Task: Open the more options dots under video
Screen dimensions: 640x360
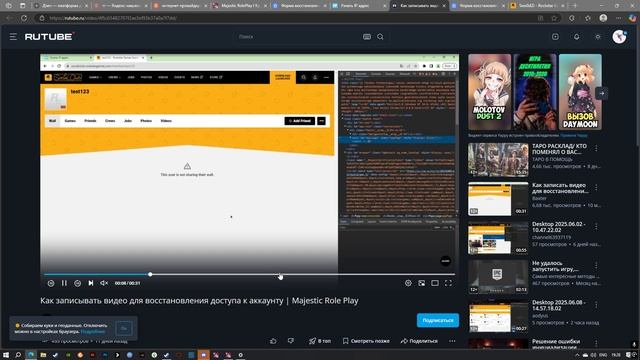Action: point(452,341)
